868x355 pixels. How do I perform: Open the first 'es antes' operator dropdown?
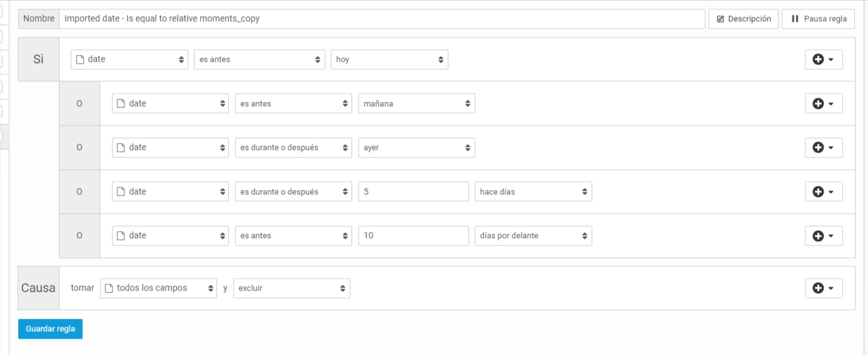[x=260, y=59]
